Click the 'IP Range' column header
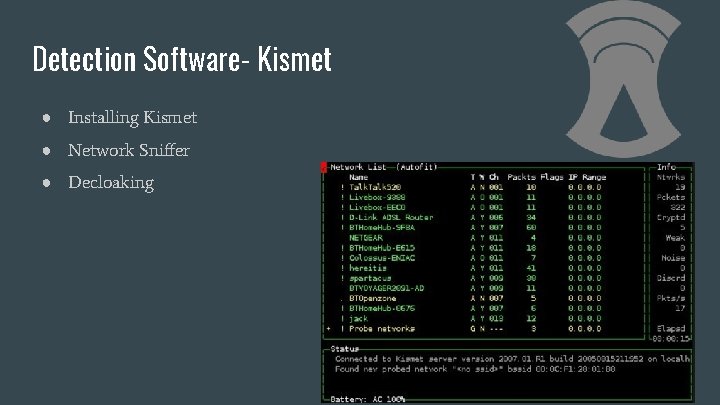720x405 pixels. point(587,177)
